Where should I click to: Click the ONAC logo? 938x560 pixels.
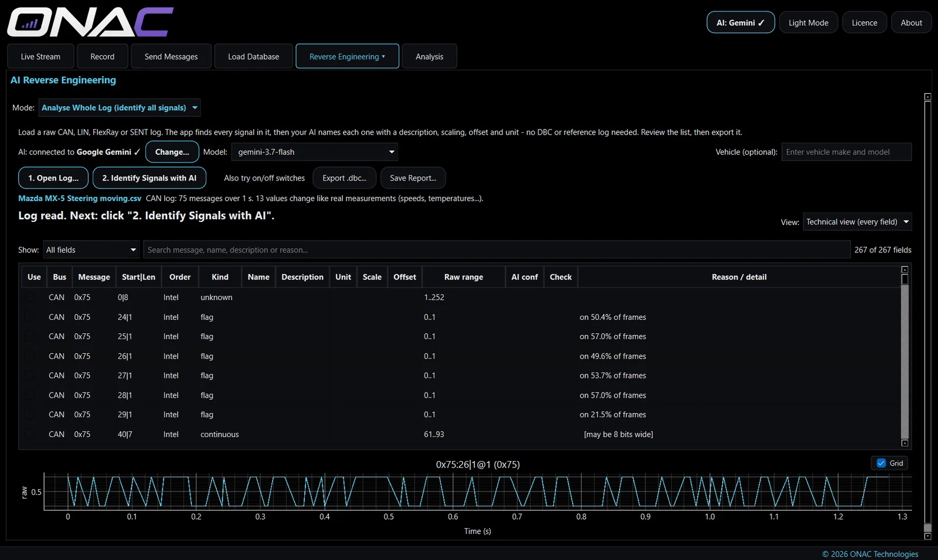pos(90,22)
